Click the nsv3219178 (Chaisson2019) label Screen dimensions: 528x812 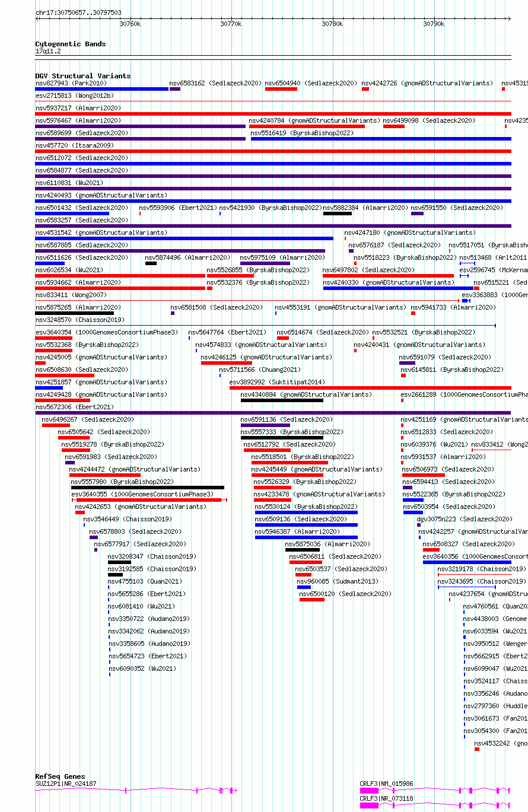point(482,569)
